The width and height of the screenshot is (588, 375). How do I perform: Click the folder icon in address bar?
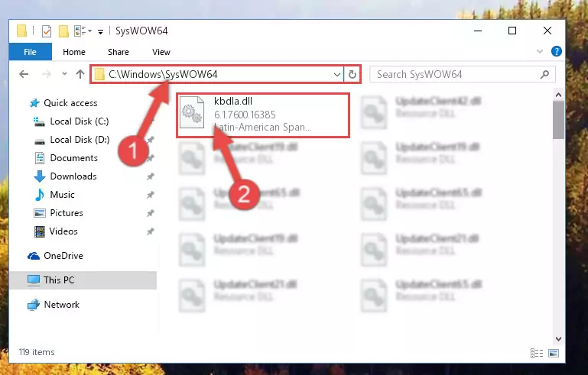point(99,74)
